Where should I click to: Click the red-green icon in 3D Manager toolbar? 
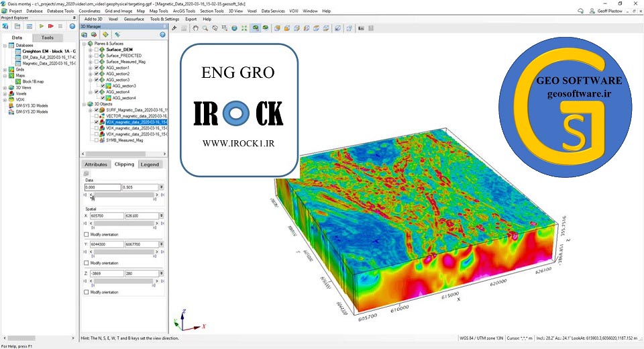[x=94, y=34]
